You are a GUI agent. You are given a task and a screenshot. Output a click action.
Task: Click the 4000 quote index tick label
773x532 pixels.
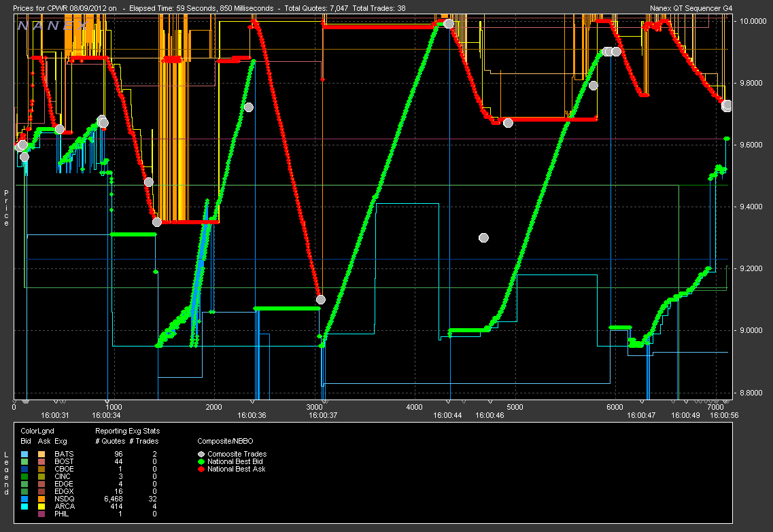coord(414,407)
